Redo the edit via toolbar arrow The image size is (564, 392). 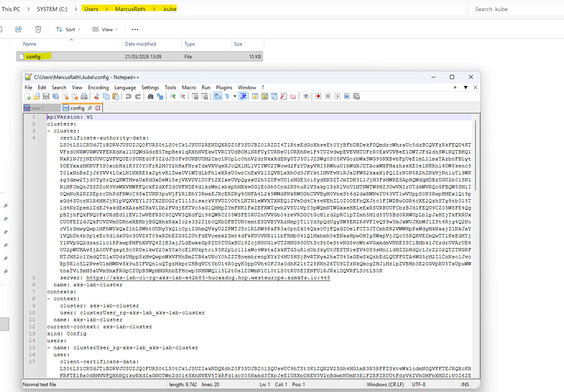138,96
